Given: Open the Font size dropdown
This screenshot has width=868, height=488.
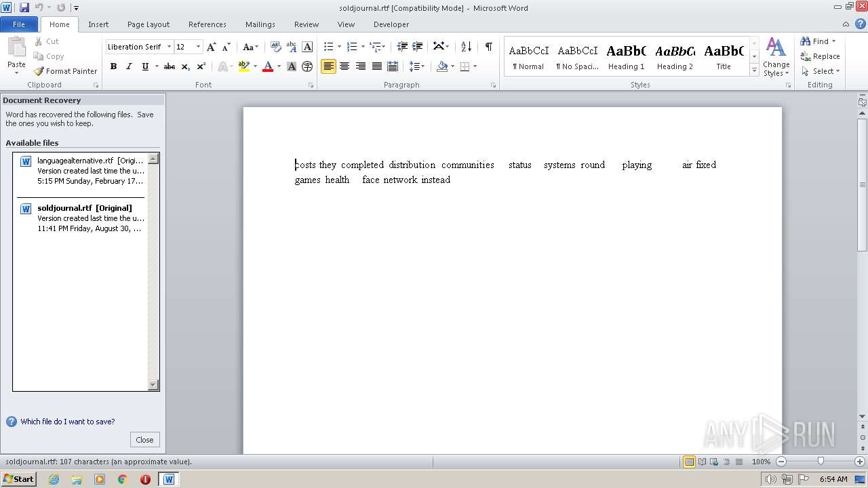Looking at the screenshot, I should (198, 47).
